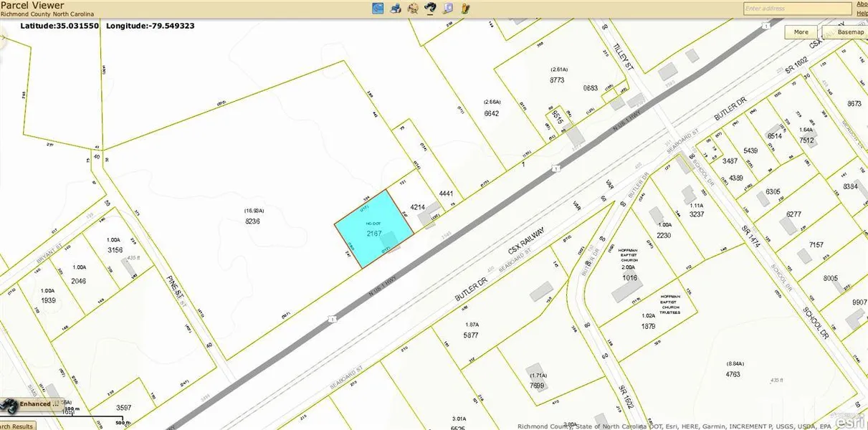The image size is (868, 430).
Task: Click the layers document icon in toolbar
Action: (449, 9)
